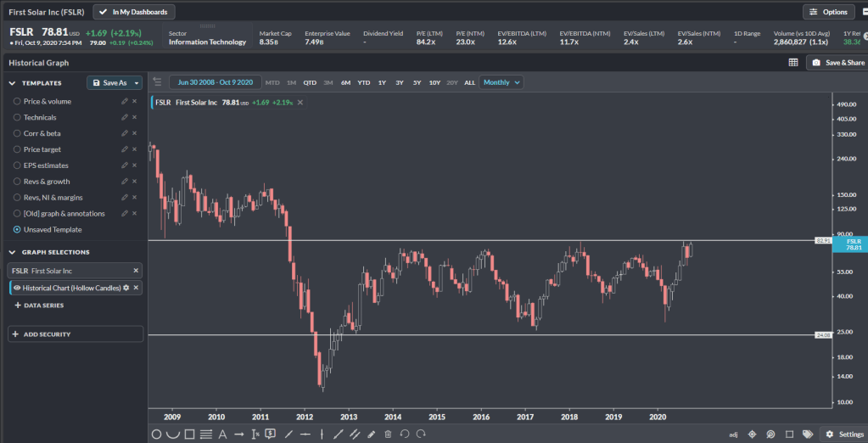868x443 pixels.
Task: Set the time range to YTD
Action: (364, 82)
